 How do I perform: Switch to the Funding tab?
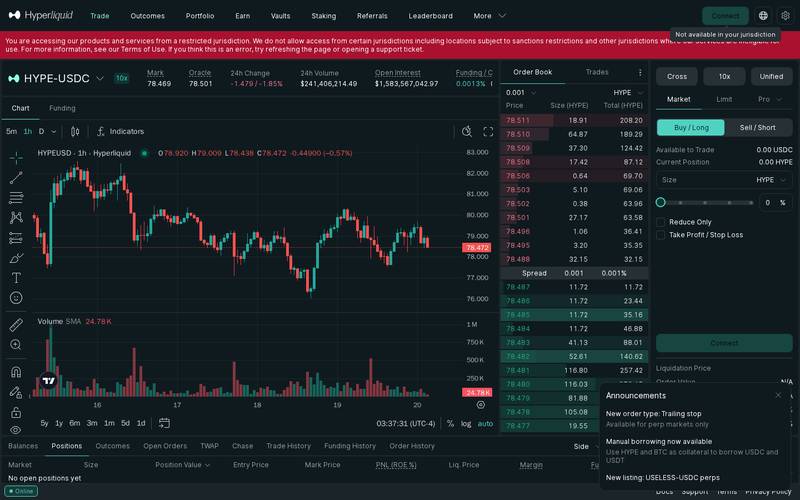(62, 108)
